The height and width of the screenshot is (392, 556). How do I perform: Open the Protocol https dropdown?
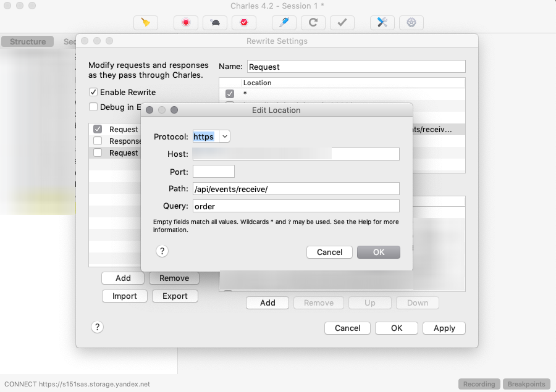pyautogui.click(x=211, y=136)
